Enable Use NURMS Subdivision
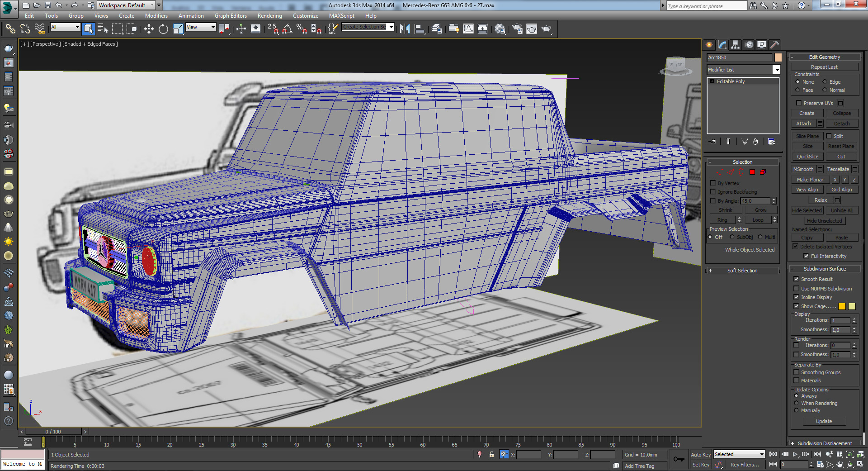Viewport: 868px width, 471px height. pos(796,289)
